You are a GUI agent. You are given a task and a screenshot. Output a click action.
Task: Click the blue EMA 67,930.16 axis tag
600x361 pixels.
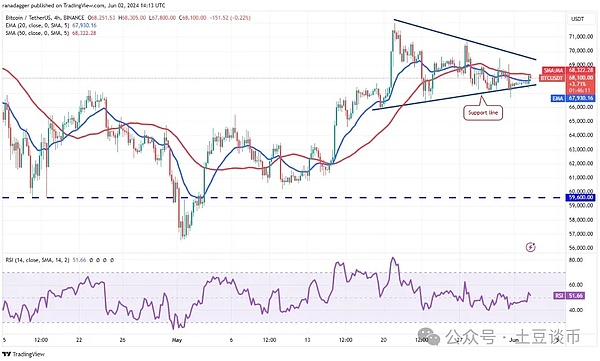tap(572, 98)
